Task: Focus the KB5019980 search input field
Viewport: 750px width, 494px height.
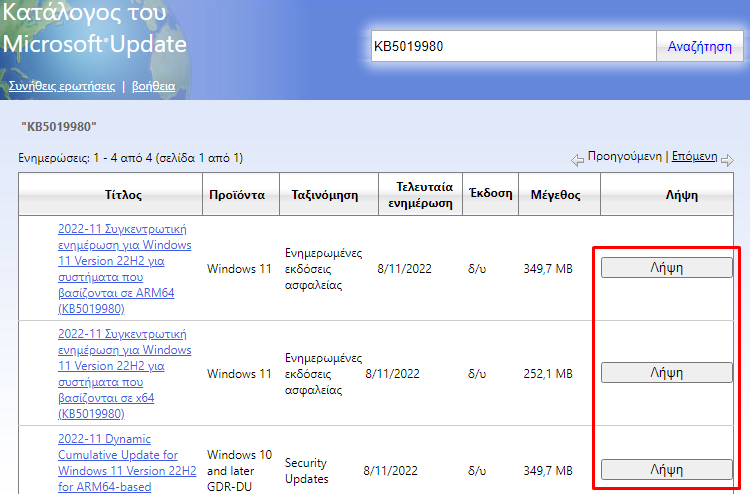Action: click(x=514, y=46)
